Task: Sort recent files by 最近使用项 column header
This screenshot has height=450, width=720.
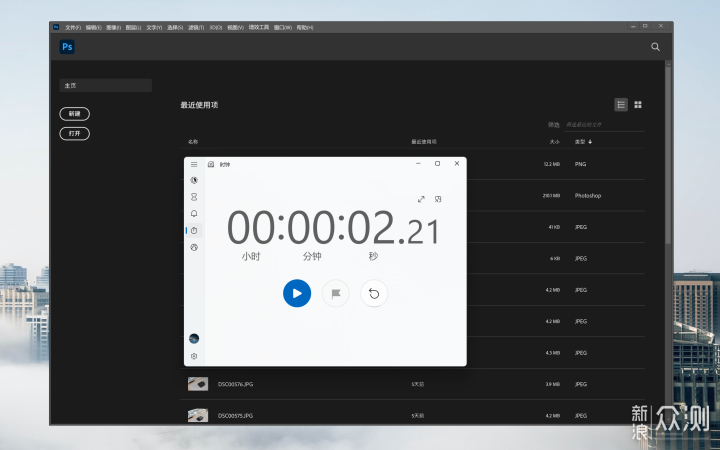Action: (424, 142)
